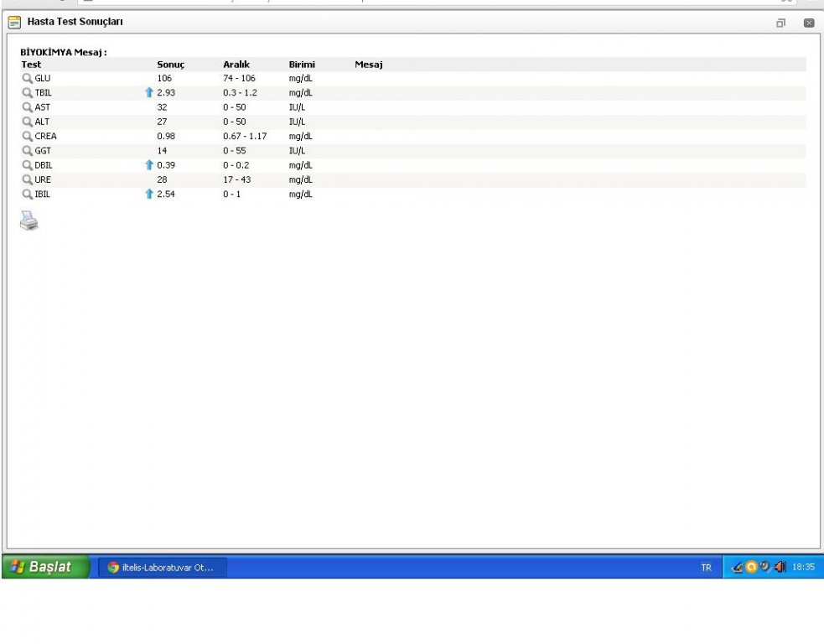Click the magnifier icon next to URE

pyautogui.click(x=28, y=179)
